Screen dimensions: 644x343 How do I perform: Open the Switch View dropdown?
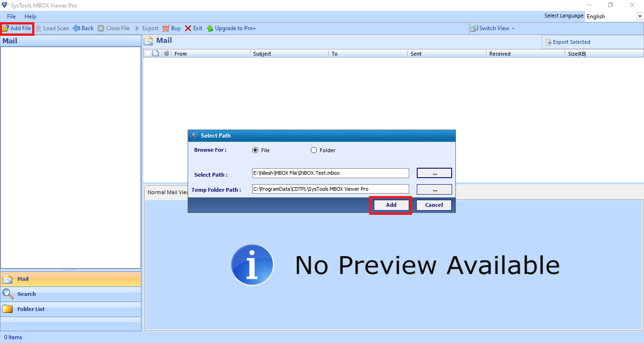[x=493, y=28]
